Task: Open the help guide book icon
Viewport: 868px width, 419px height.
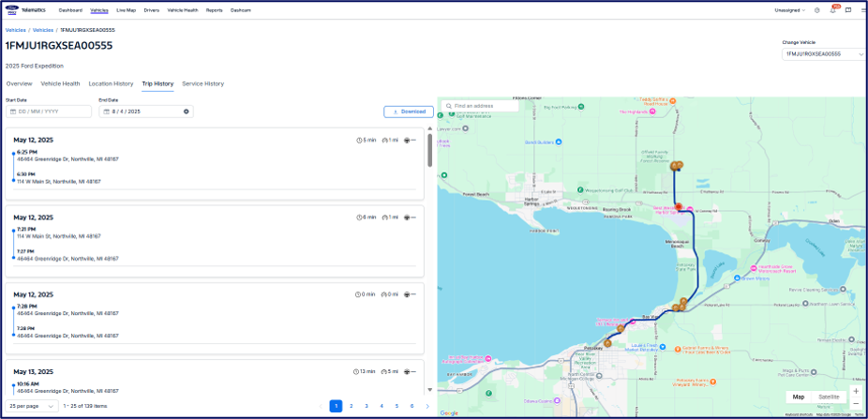Action: click(x=848, y=10)
